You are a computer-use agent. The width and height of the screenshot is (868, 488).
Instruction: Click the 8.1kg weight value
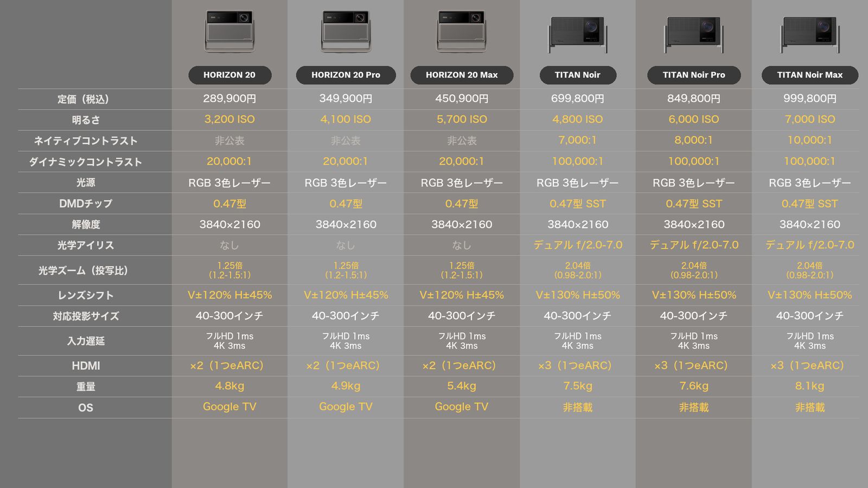[810, 386]
